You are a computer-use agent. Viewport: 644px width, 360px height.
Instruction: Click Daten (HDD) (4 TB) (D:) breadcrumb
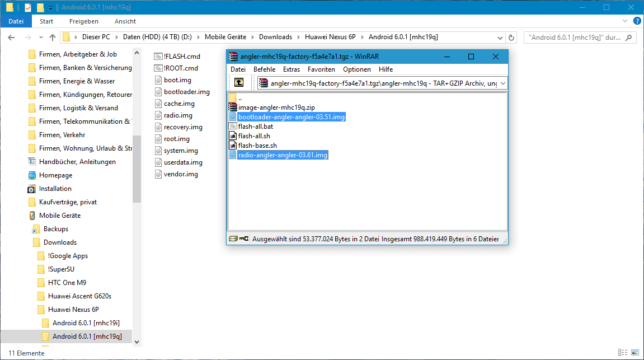[x=157, y=37]
